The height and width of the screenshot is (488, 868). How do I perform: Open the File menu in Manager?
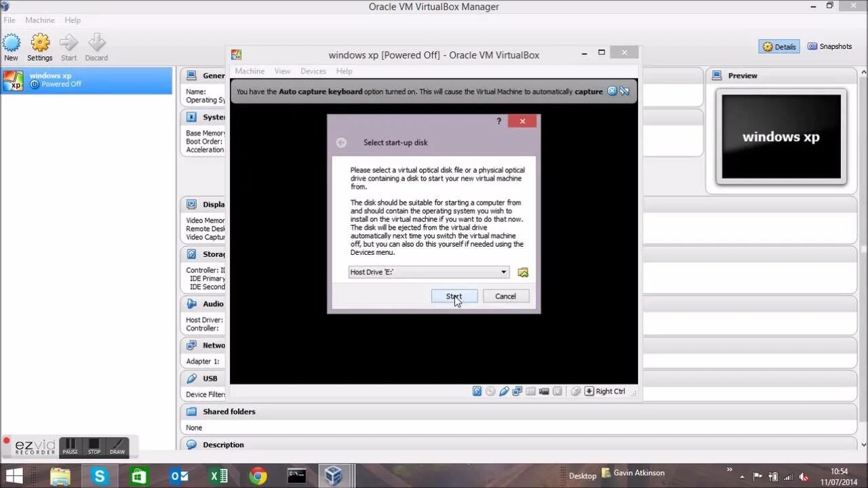[x=9, y=20]
